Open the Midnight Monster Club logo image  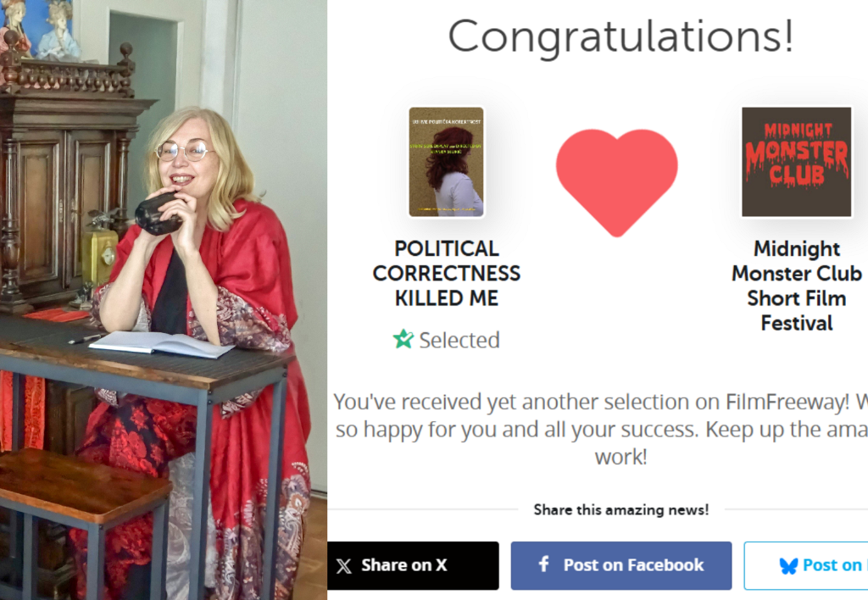tap(796, 161)
